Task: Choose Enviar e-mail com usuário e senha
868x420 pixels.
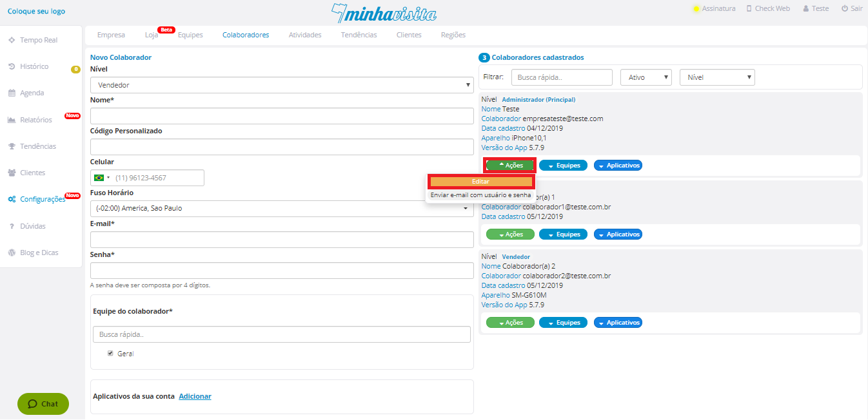Action: click(480, 195)
